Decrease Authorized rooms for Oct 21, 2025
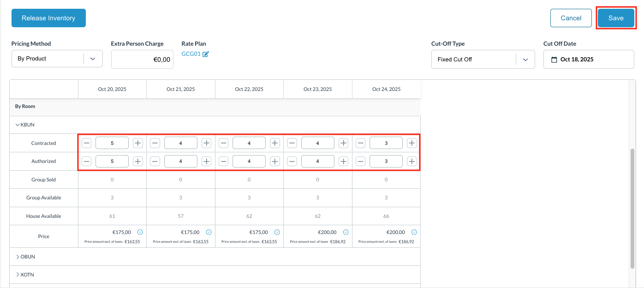644x288 pixels. point(155,162)
